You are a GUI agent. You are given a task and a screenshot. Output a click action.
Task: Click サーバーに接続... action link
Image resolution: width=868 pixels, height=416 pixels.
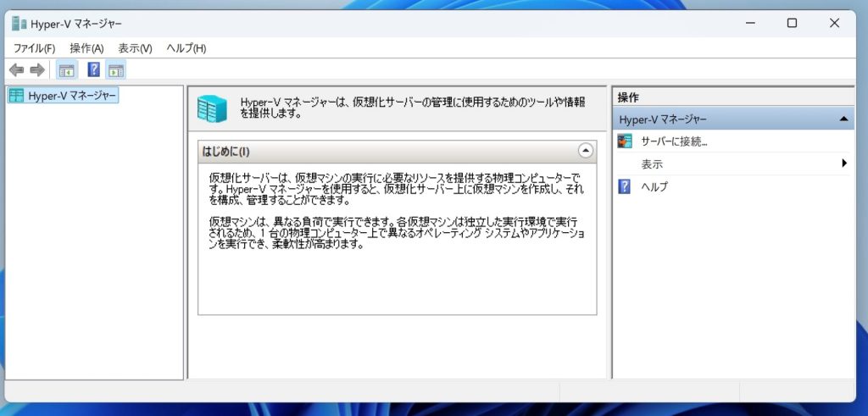point(674,141)
